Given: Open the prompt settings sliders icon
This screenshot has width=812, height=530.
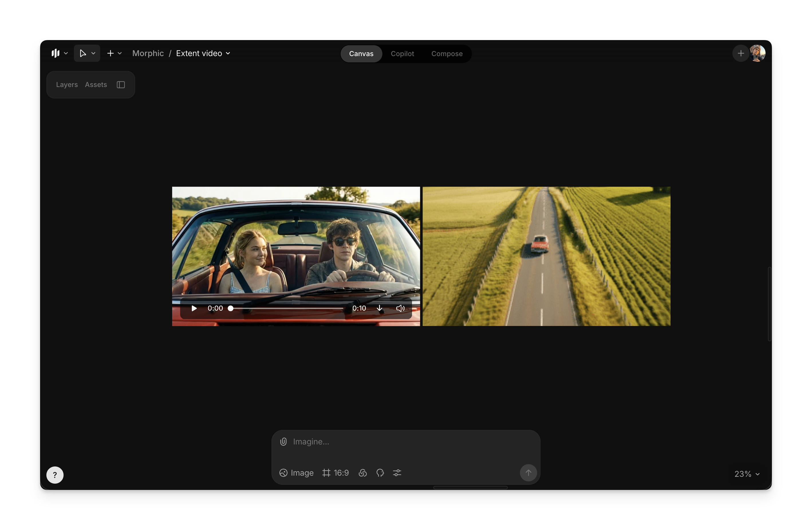Looking at the screenshot, I should tap(397, 473).
